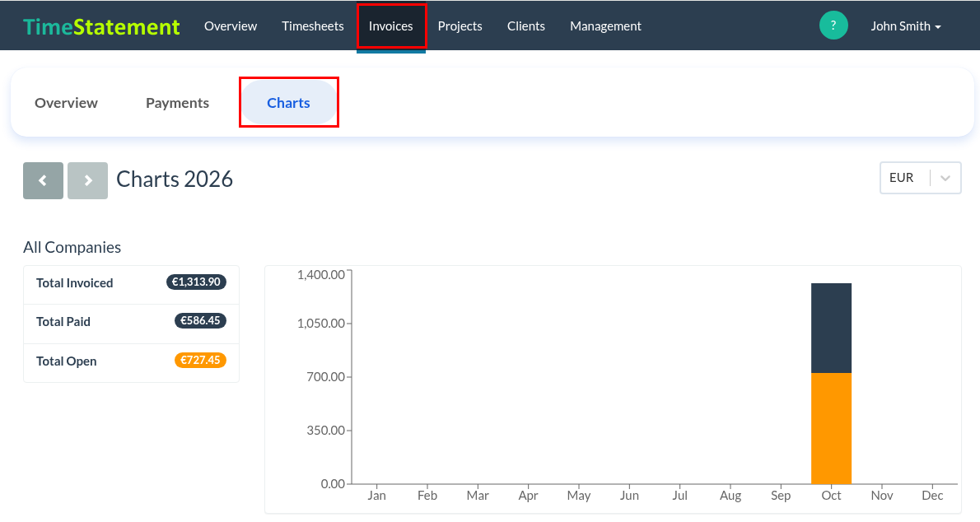Click the orange €727.45 badge
This screenshot has width=980, height=522.
tap(200, 360)
